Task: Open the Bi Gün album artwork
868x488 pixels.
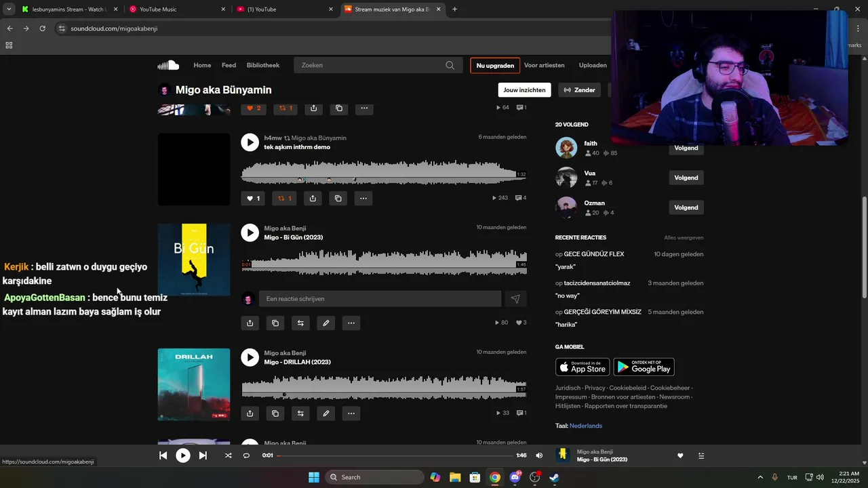Action: (x=194, y=260)
